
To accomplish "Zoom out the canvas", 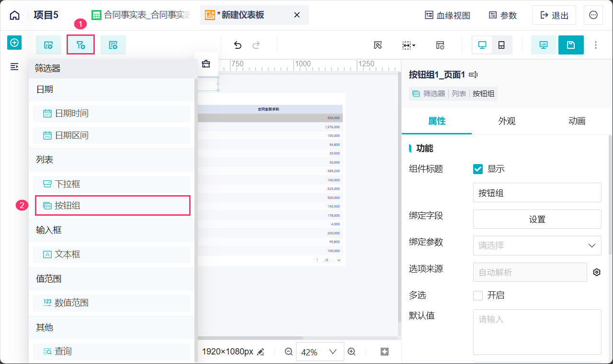I will (288, 352).
